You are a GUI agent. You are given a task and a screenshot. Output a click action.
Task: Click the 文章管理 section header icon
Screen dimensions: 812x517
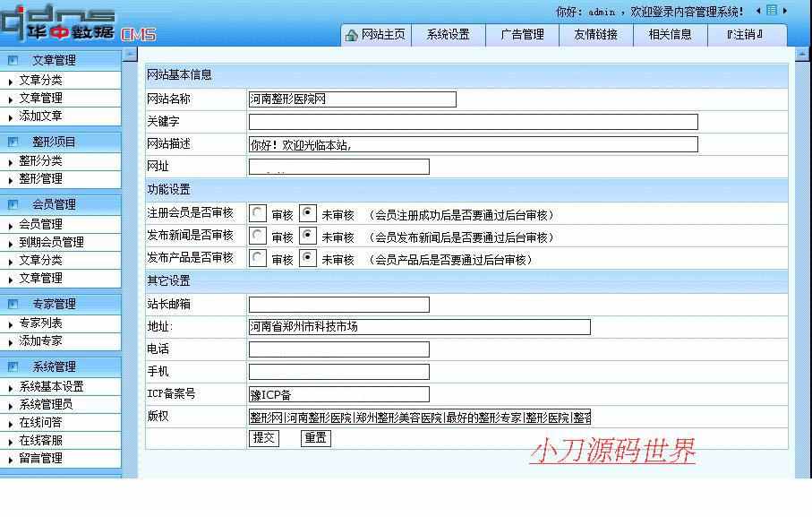13,60
